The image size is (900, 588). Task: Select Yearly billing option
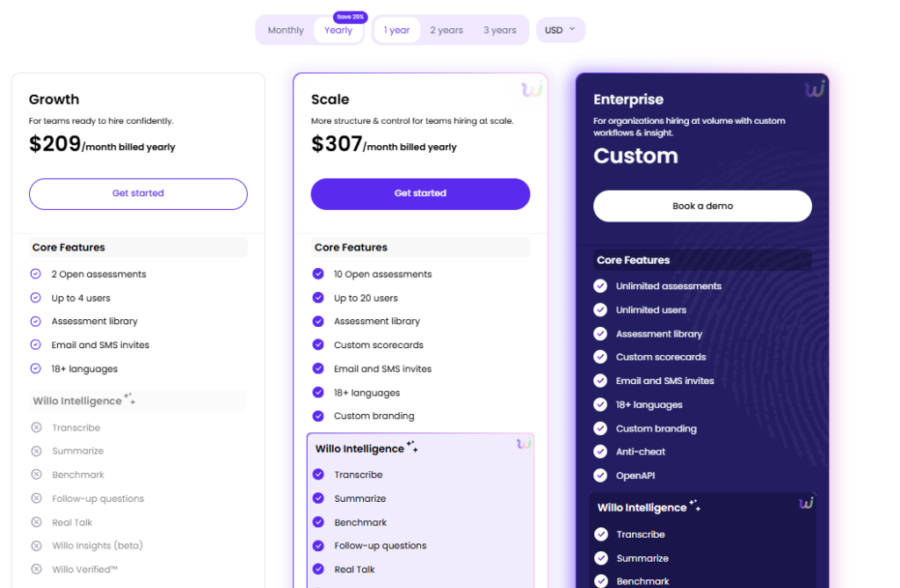(x=338, y=30)
